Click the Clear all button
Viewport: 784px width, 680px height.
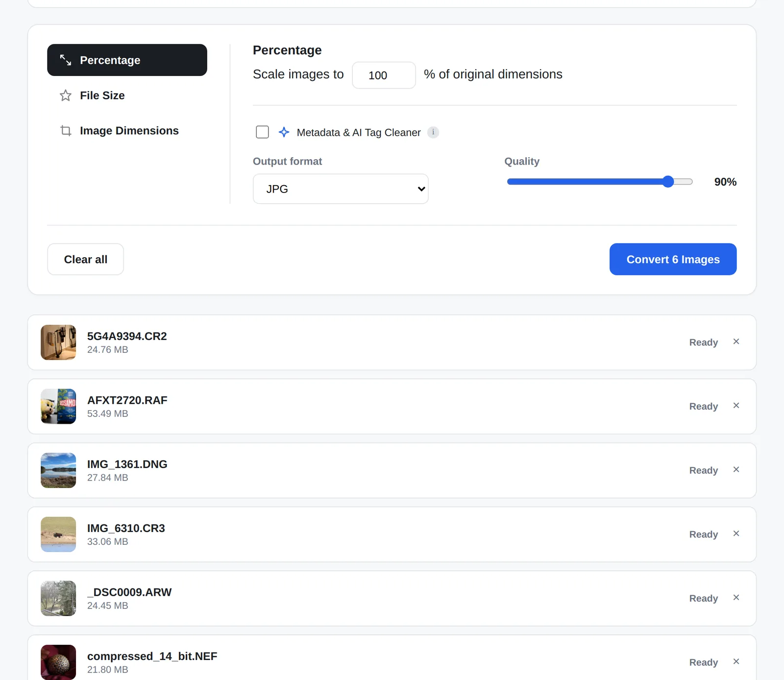[x=85, y=259]
